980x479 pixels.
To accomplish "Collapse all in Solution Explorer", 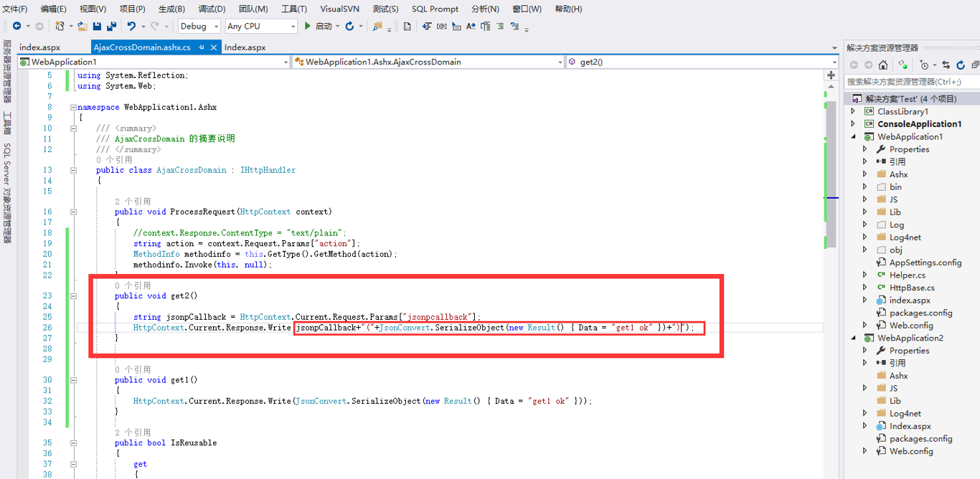I will [x=975, y=65].
